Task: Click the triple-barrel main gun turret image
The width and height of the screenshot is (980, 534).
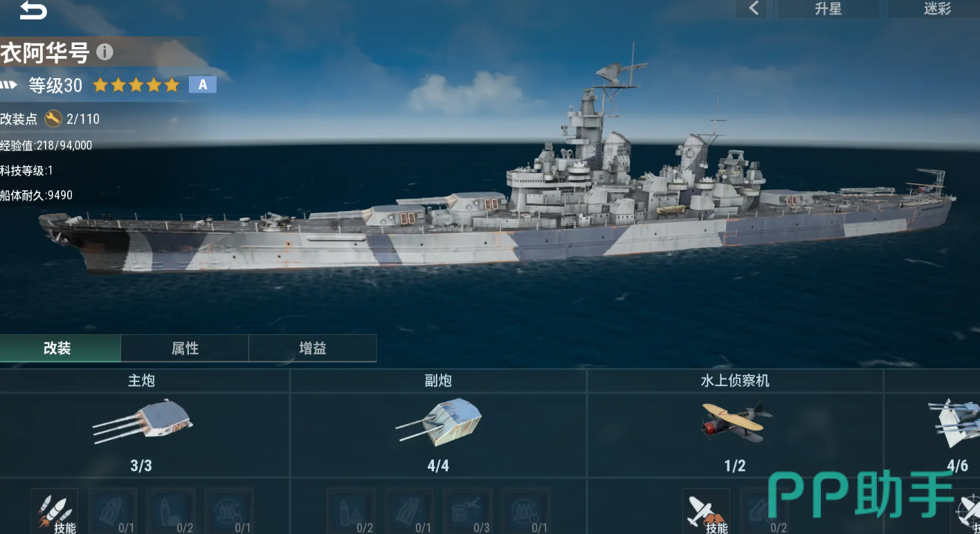Action: point(143,422)
